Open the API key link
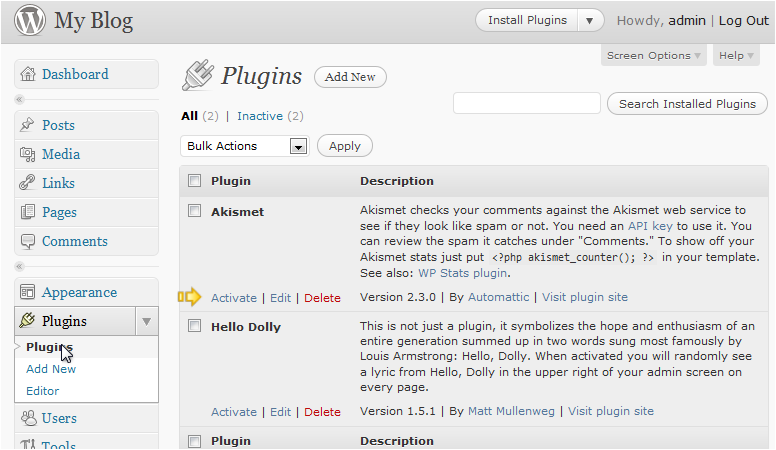 tap(650, 226)
